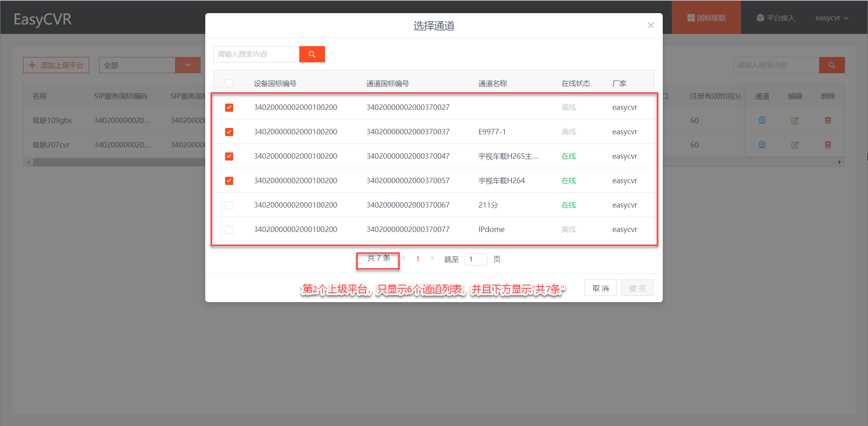This screenshot has width=868, height=426.
Task: Open channel icon for 级联207cvr row
Action: (x=762, y=145)
